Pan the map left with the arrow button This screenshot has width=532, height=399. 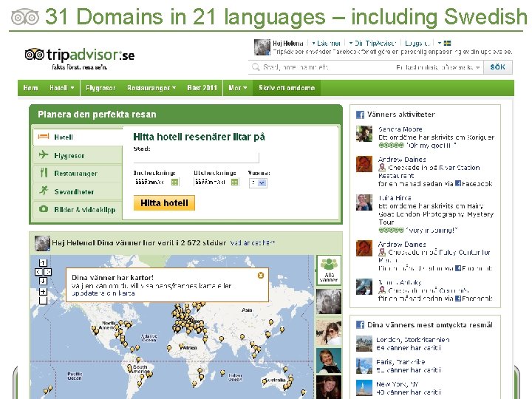tap(38, 272)
